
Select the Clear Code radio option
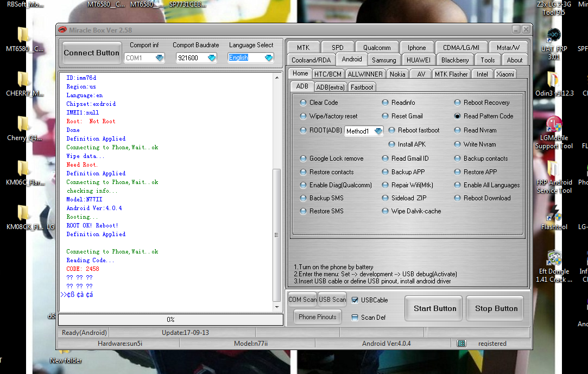303,102
